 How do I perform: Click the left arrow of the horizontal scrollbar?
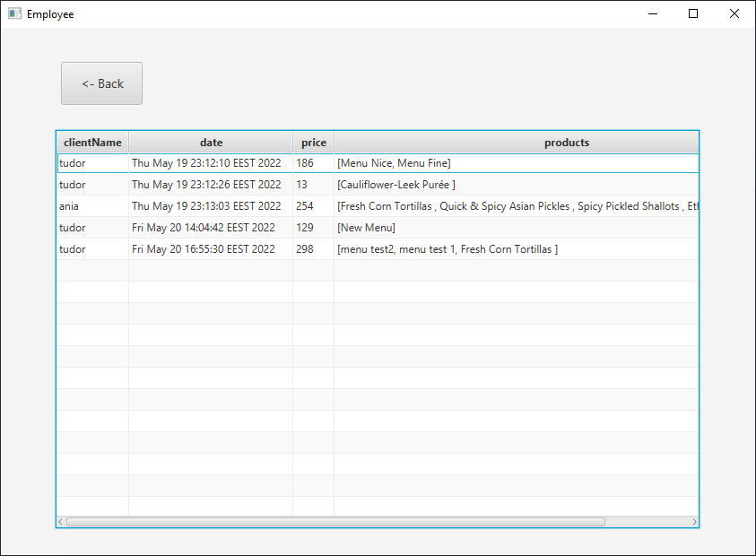[60, 521]
